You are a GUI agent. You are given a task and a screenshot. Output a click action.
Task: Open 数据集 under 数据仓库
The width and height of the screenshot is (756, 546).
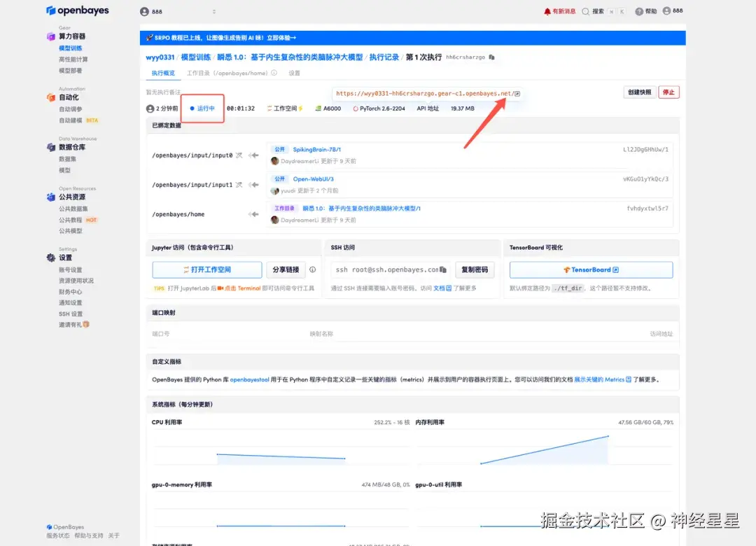(67, 159)
